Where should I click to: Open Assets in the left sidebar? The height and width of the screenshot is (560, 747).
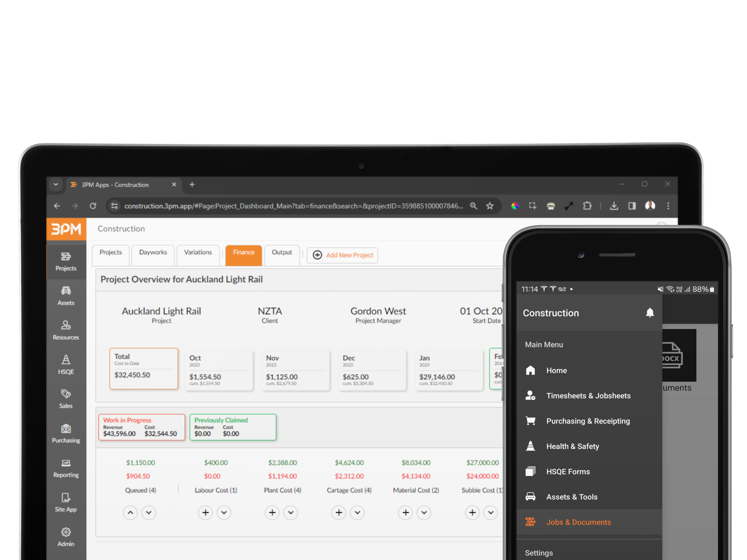tap(66, 296)
